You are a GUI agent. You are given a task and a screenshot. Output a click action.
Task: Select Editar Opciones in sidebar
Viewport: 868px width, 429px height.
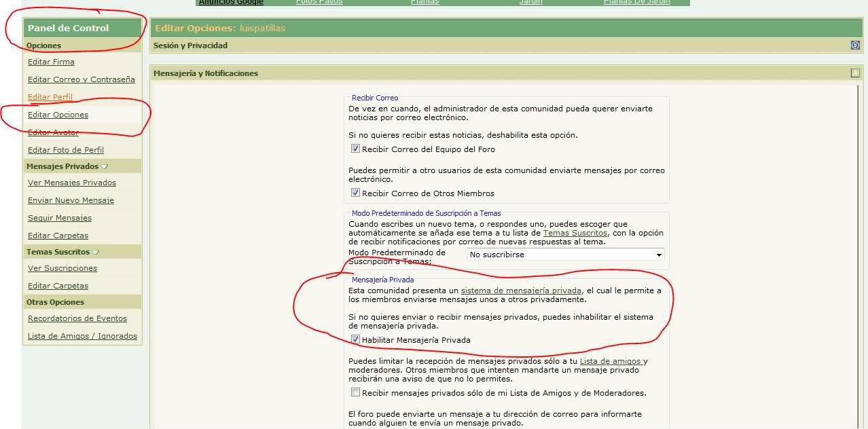click(58, 115)
